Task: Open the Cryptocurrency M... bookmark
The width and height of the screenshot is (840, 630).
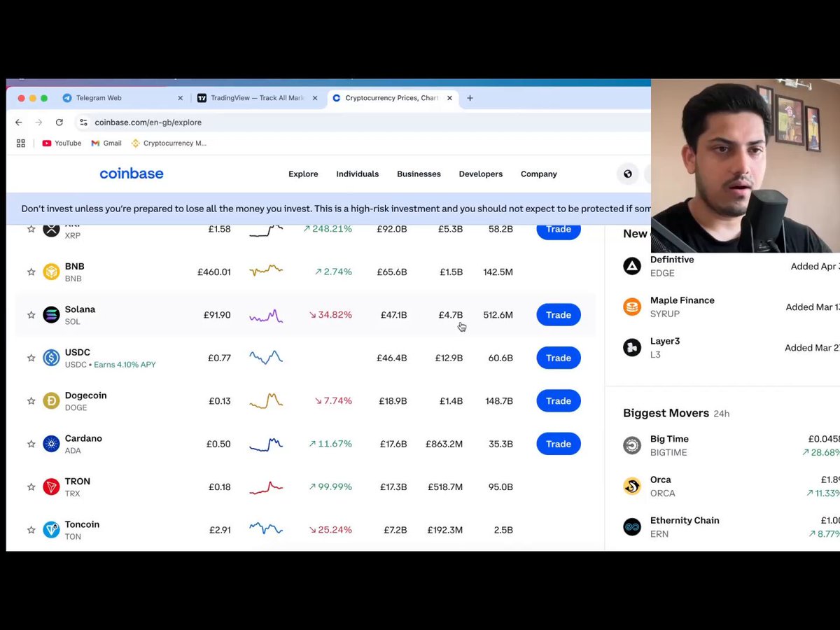Action: (169, 143)
